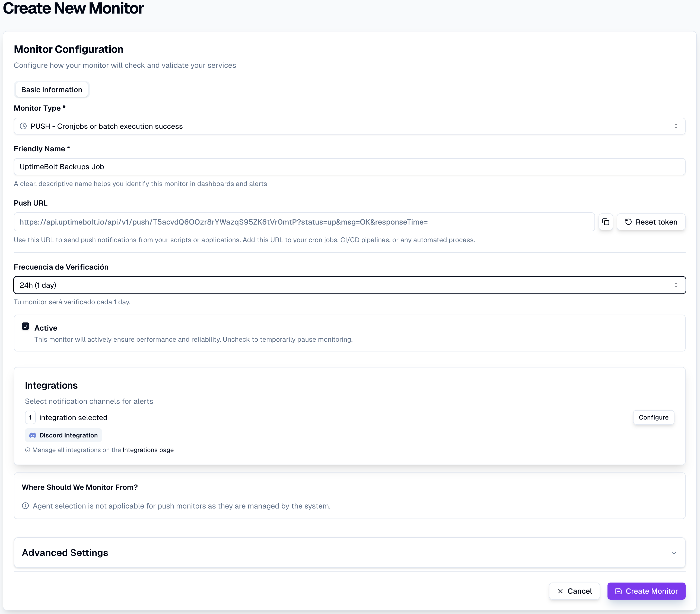Click the info icon beside Agent selection
Screen dimensions: 700x614
[x=25, y=506]
